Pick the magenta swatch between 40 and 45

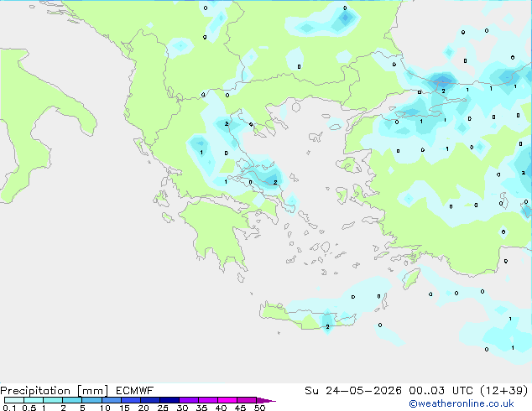point(227,400)
